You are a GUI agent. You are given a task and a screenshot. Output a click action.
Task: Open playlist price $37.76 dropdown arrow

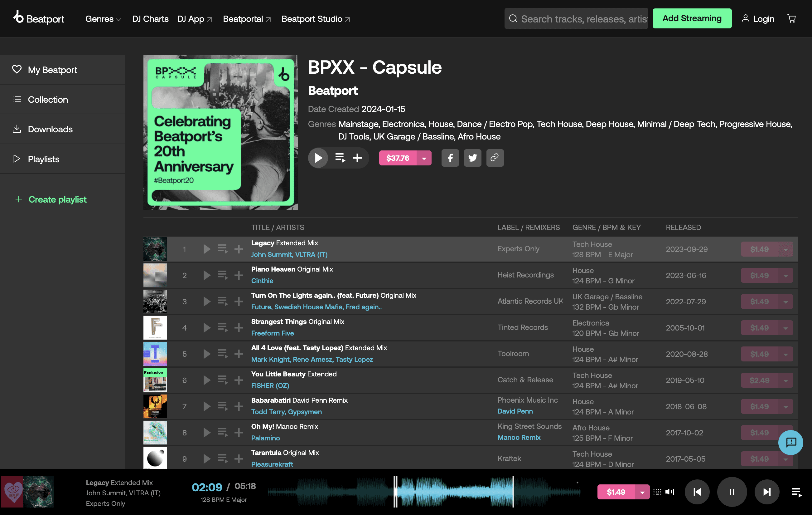(424, 158)
